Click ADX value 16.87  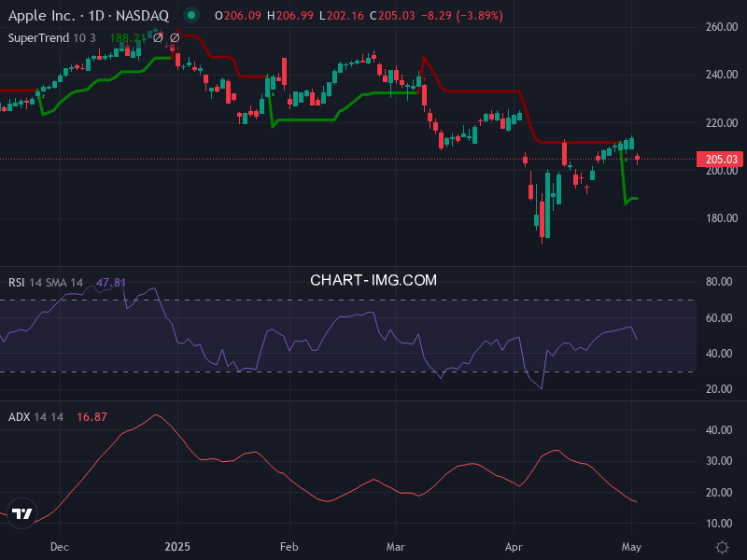[x=92, y=416]
